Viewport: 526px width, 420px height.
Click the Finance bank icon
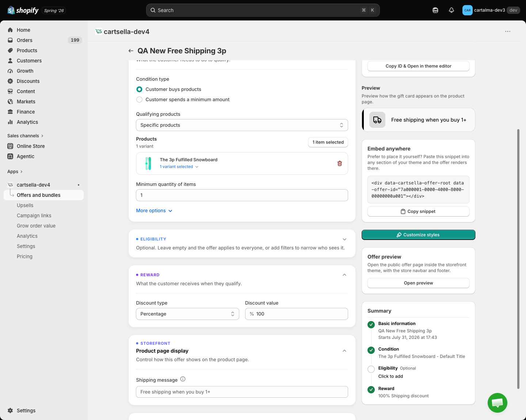10,112
